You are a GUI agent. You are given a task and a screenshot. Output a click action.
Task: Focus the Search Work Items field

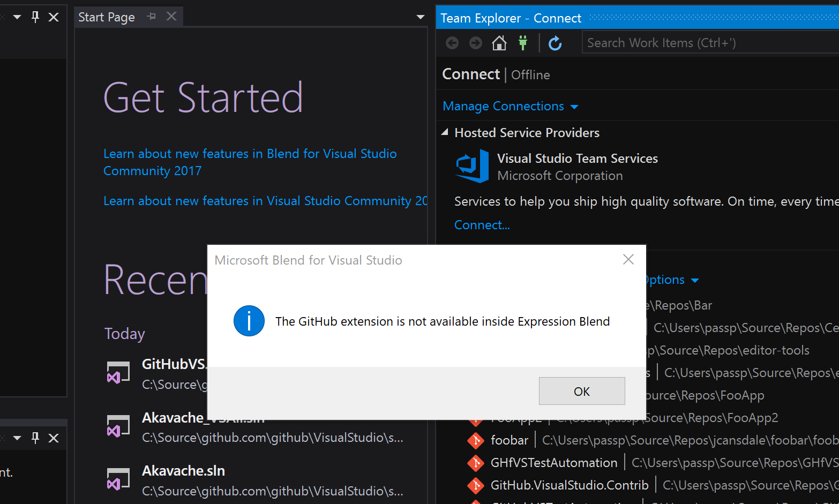(x=710, y=43)
